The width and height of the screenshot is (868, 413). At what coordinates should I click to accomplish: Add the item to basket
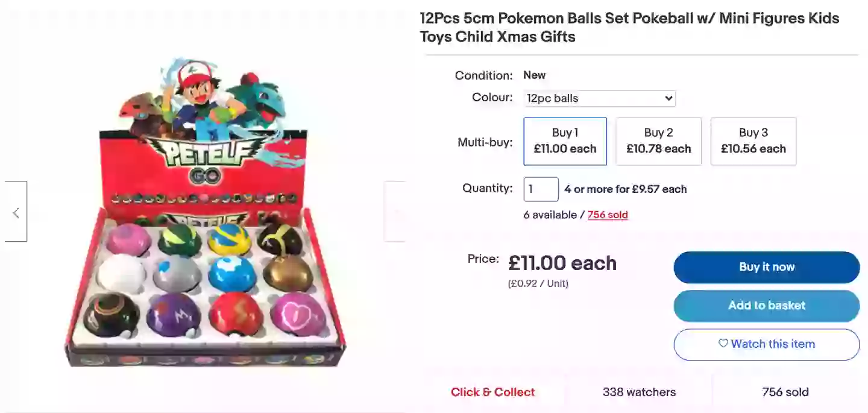766,306
